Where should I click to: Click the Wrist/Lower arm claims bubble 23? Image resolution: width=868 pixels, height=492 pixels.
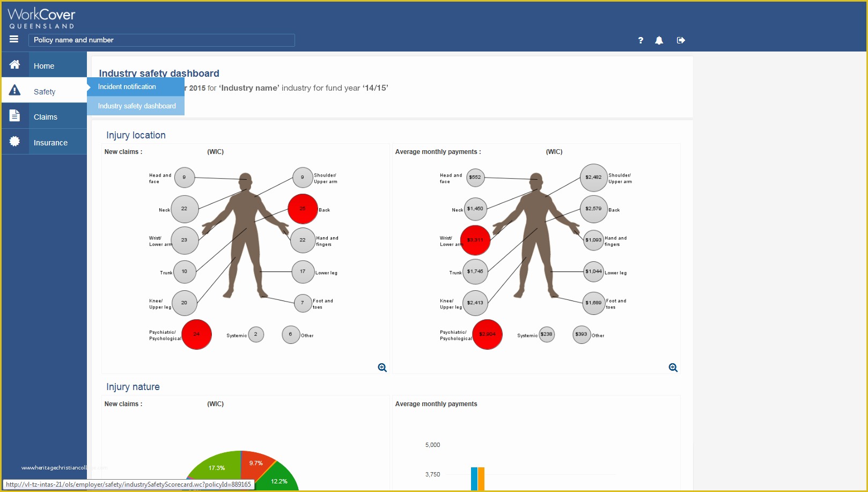pos(185,240)
